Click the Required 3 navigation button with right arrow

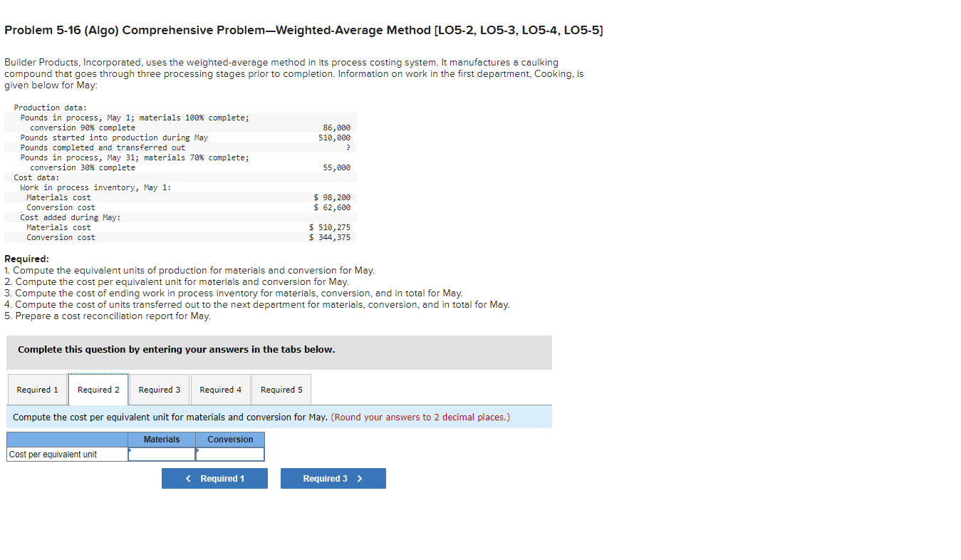point(333,478)
